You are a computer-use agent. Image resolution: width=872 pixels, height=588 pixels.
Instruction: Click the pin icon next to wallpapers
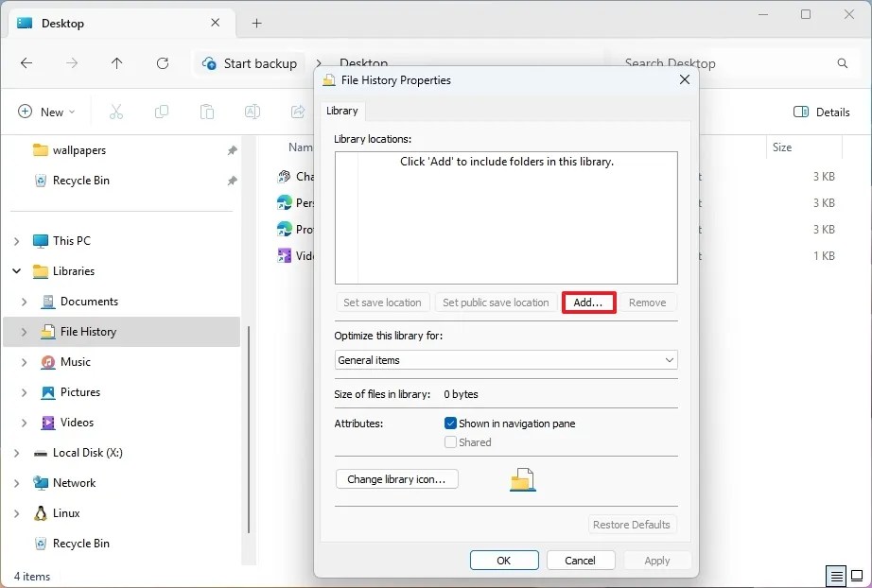(x=231, y=149)
